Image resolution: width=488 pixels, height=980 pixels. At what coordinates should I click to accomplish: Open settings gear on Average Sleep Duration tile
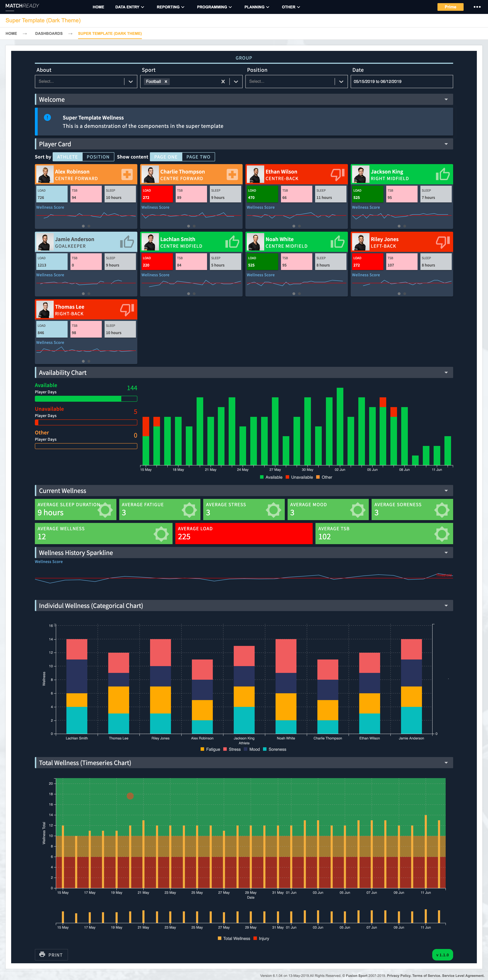[x=105, y=510]
